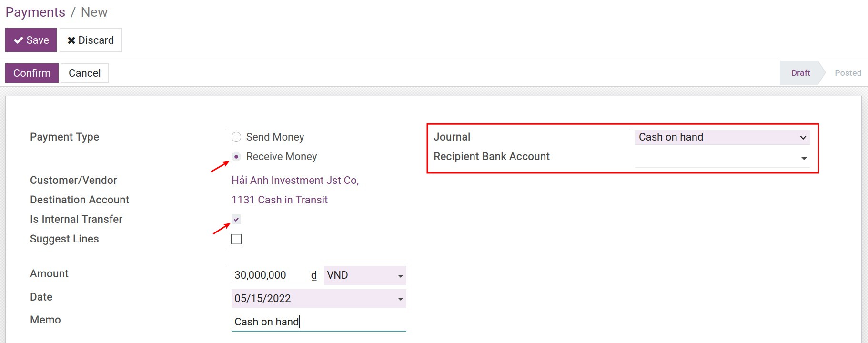Select the Receive Money radio option
The width and height of the screenshot is (868, 343).
(236, 157)
